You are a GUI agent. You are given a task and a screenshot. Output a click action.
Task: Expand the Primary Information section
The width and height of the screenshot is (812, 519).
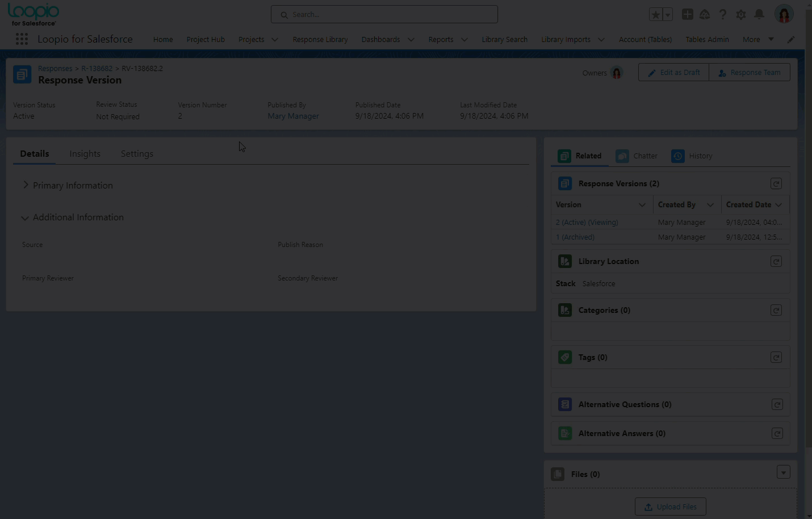[x=26, y=185]
